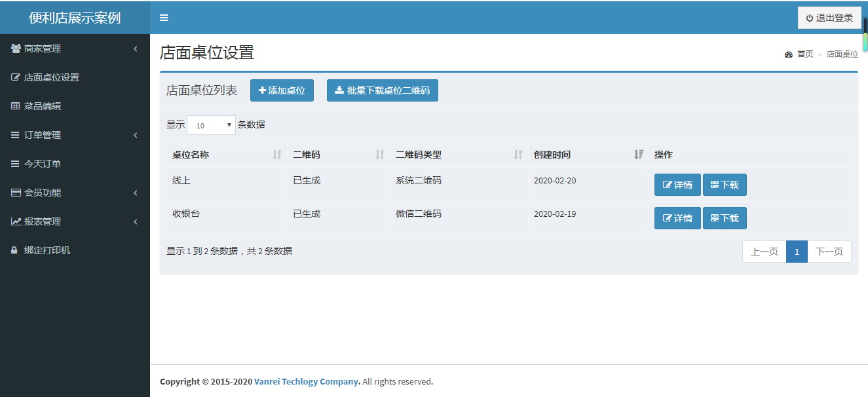The image size is (868, 397).
Task: Sort by 桌位名称 column header
Action: [x=227, y=155]
